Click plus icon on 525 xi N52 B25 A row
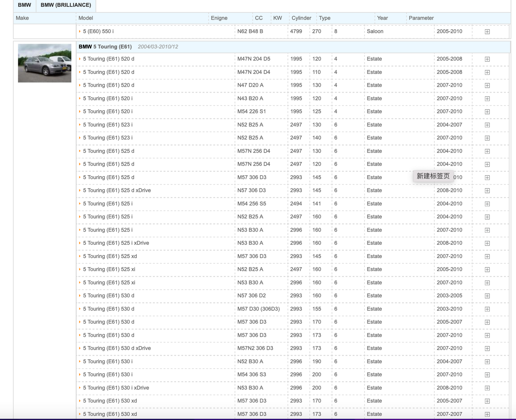This screenshot has height=420, width=516. (x=487, y=270)
